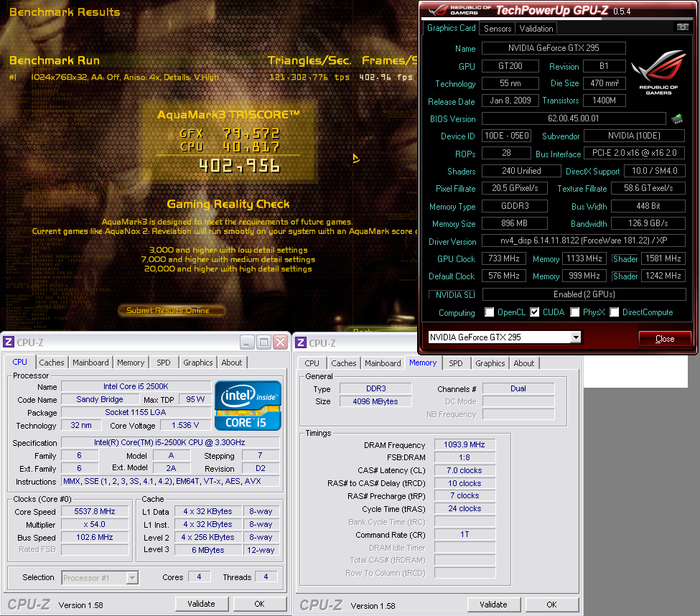
Task: Enable the OpenCL checkbox
Action: tap(490, 312)
